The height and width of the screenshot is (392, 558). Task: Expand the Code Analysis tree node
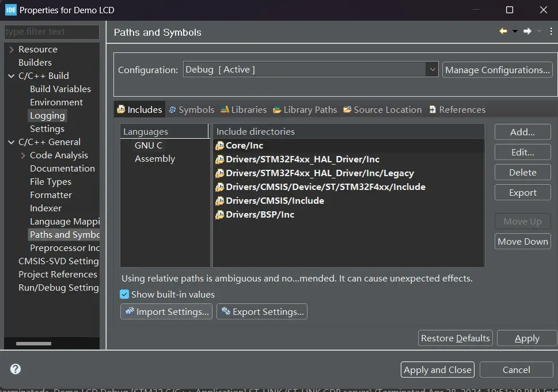[23, 155]
